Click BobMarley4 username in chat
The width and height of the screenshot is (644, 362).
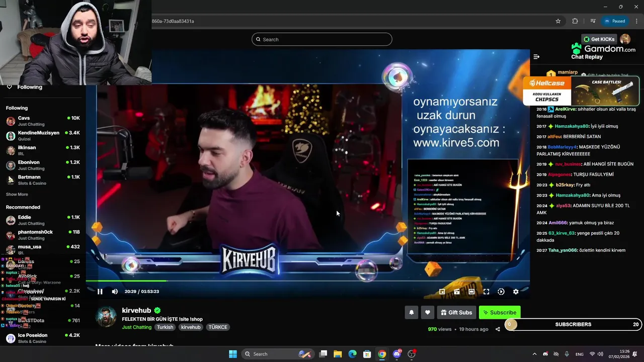coord(562,147)
